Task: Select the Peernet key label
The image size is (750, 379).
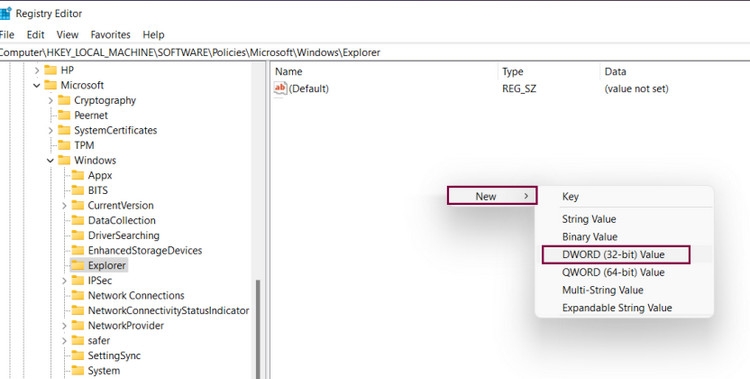Action: (91, 115)
